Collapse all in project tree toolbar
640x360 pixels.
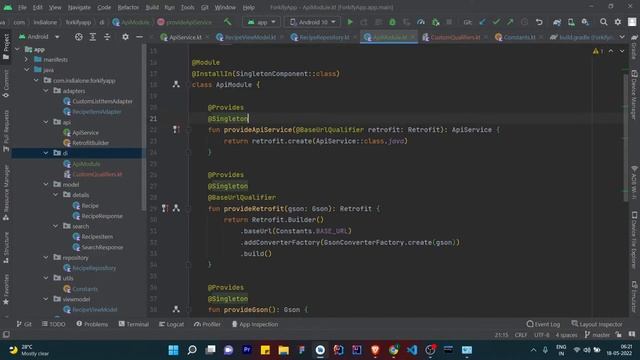tap(107, 37)
